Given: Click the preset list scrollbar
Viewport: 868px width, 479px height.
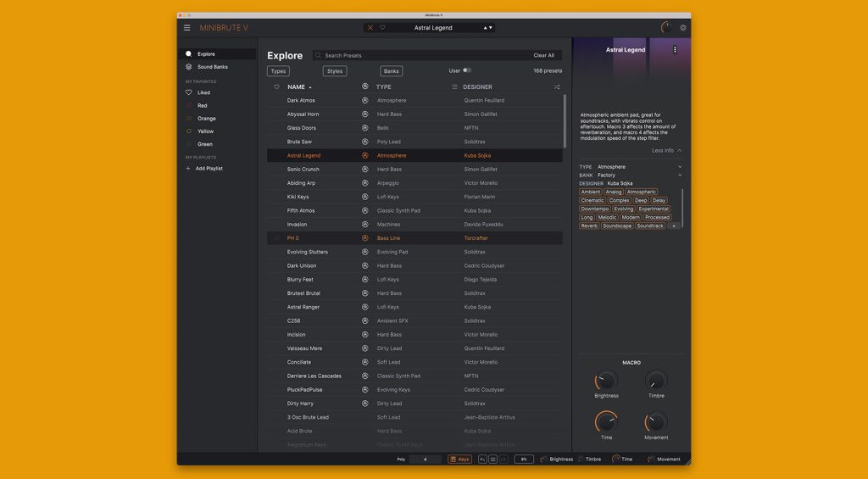Looking at the screenshot, I should point(565,120).
